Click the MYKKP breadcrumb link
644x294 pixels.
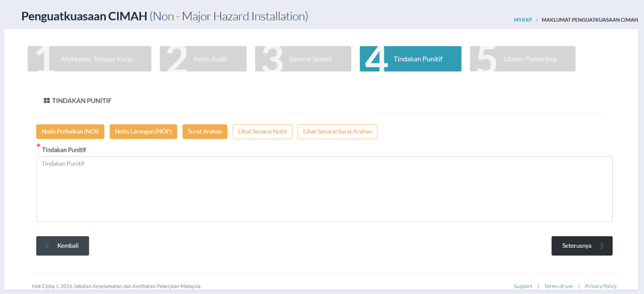tap(523, 20)
